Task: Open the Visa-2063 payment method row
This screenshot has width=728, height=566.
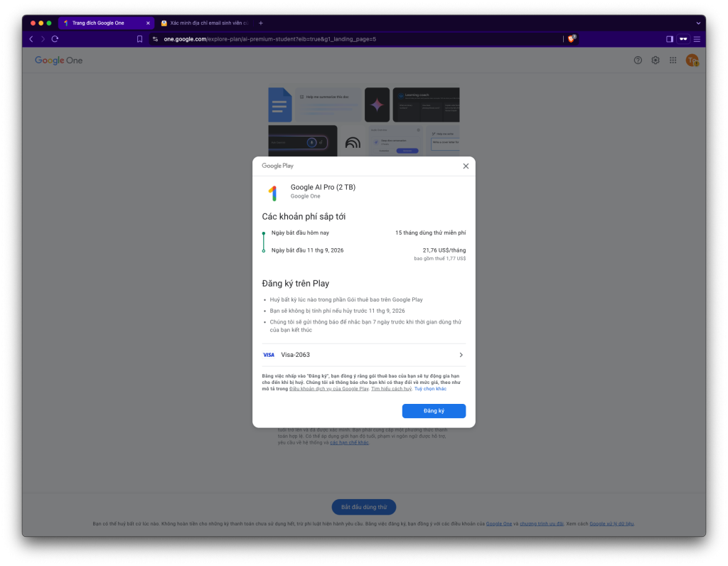Action: [x=363, y=355]
